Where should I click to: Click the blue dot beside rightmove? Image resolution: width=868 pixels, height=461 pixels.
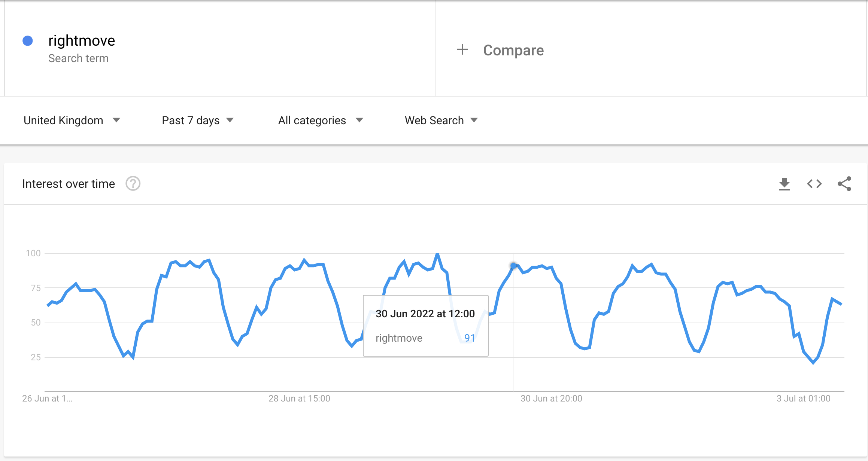pos(28,41)
